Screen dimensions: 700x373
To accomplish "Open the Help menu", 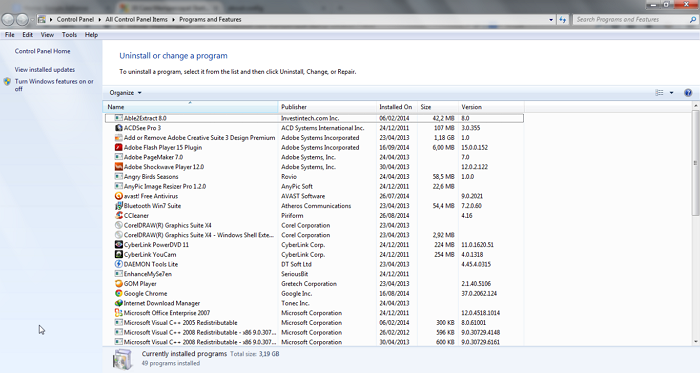I will click(91, 35).
